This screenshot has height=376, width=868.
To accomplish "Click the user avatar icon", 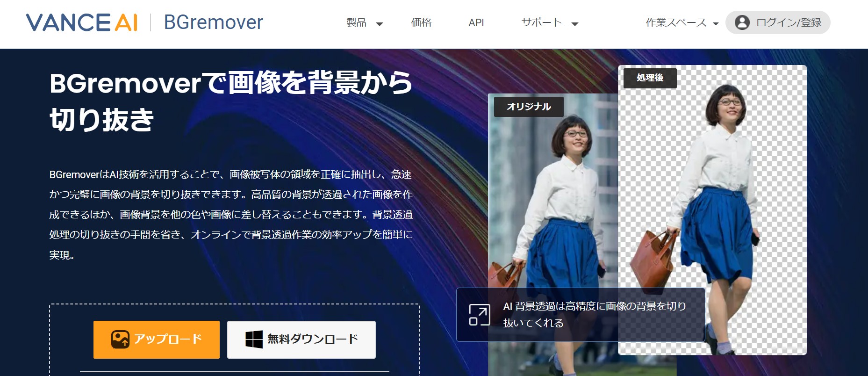I will [742, 22].
